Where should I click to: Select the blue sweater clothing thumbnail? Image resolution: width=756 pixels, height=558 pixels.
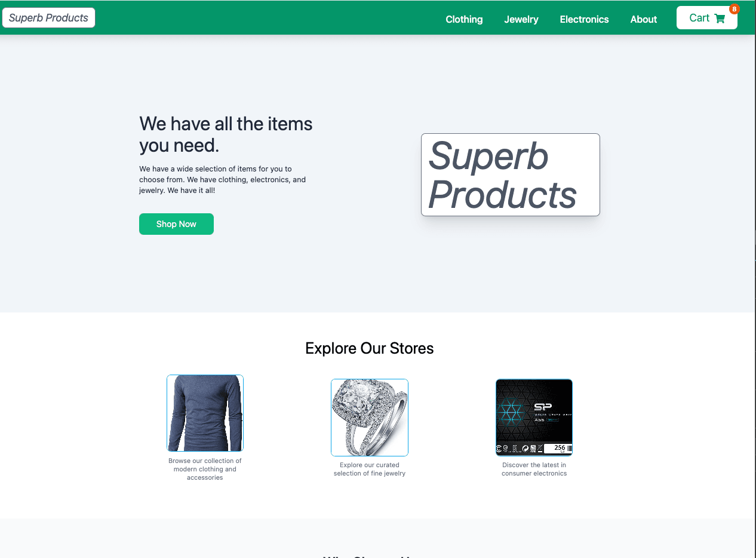coord(205,413)
